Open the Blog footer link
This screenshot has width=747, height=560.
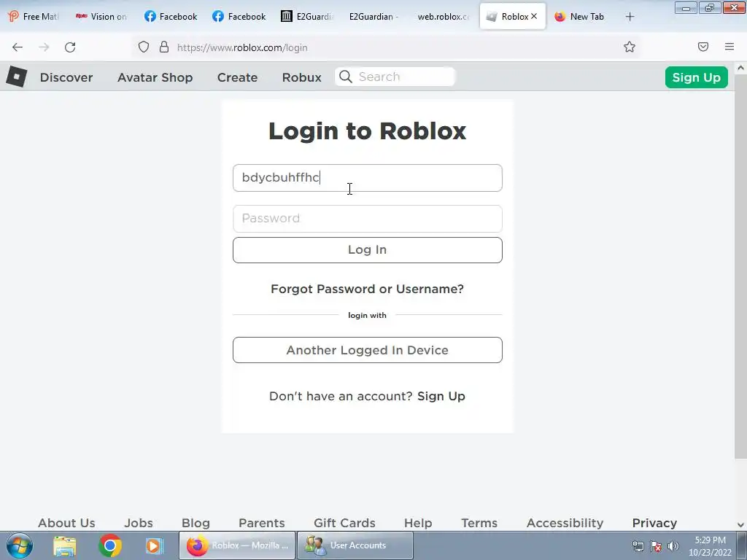[x=196, y=523]
